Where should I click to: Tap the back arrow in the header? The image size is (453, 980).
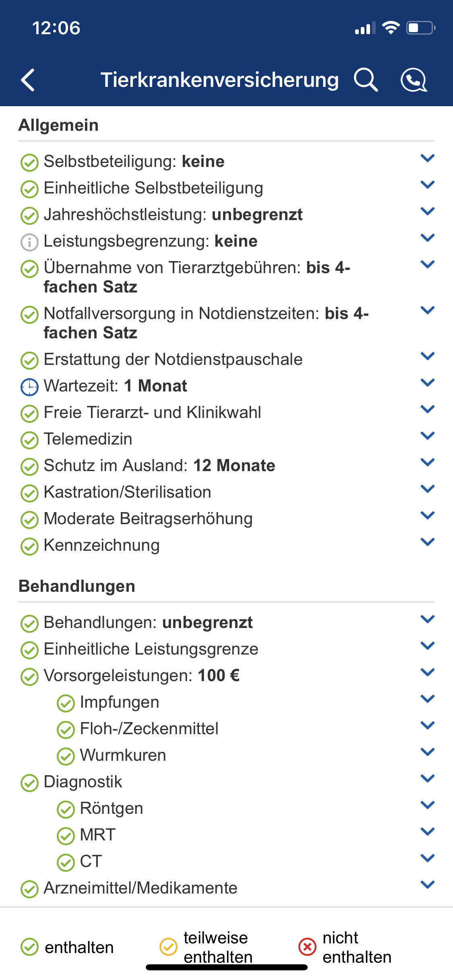28,80
